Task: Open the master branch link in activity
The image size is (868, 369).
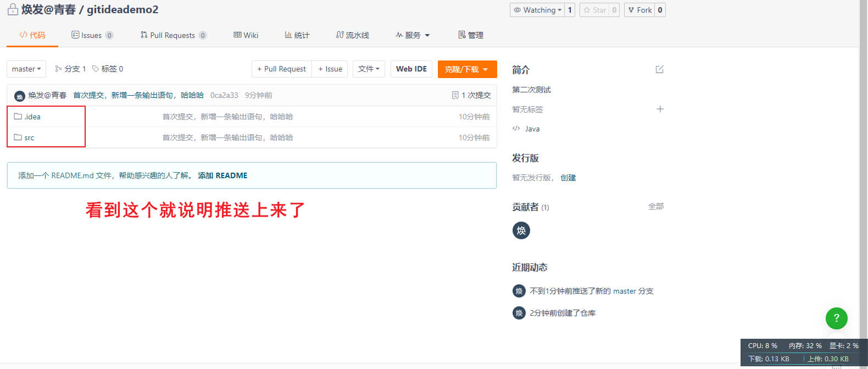Action: [625, 291]
